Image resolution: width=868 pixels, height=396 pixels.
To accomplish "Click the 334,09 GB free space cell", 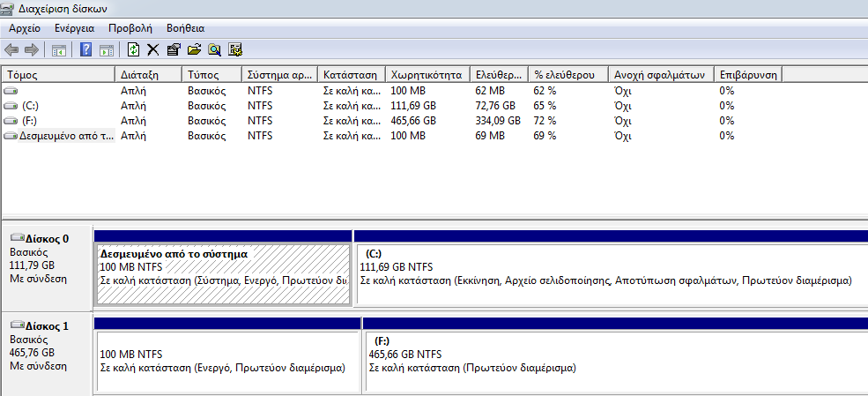I will [x=498, y=121].
